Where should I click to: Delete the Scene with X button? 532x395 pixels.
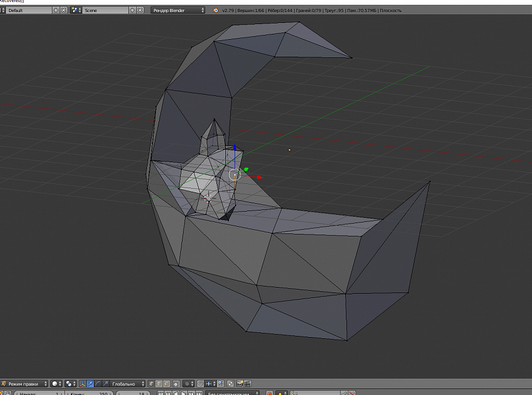pyautogui.click(x=140, y=10)
